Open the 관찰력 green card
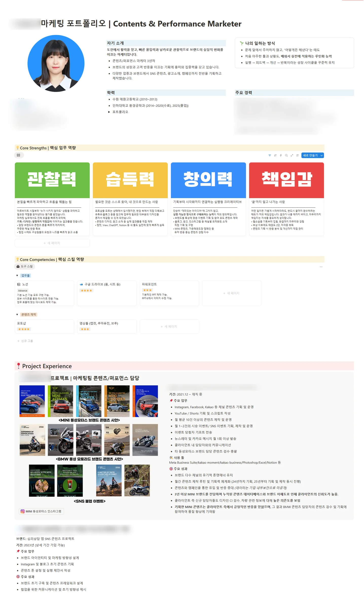364x593 pixels. pos(52,199)
